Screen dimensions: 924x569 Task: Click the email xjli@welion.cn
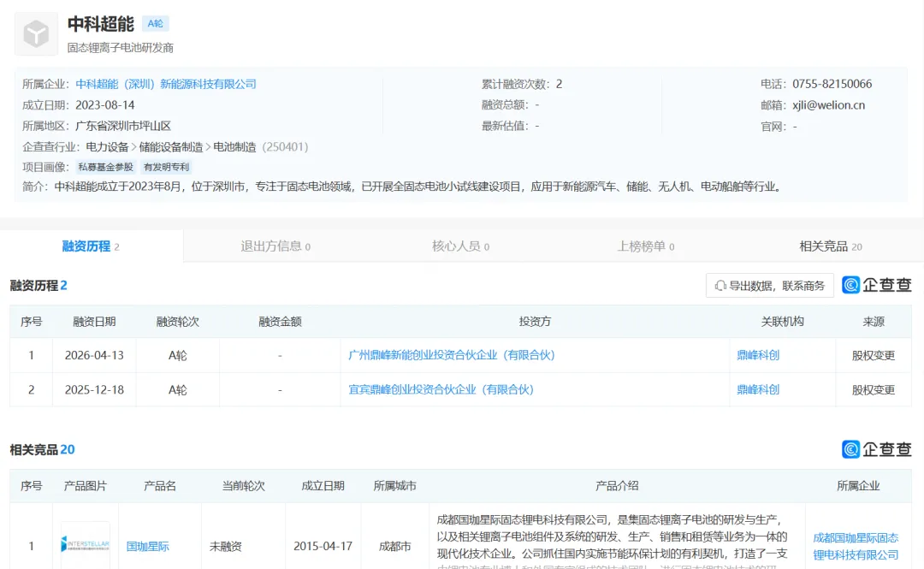click(828, 105)
